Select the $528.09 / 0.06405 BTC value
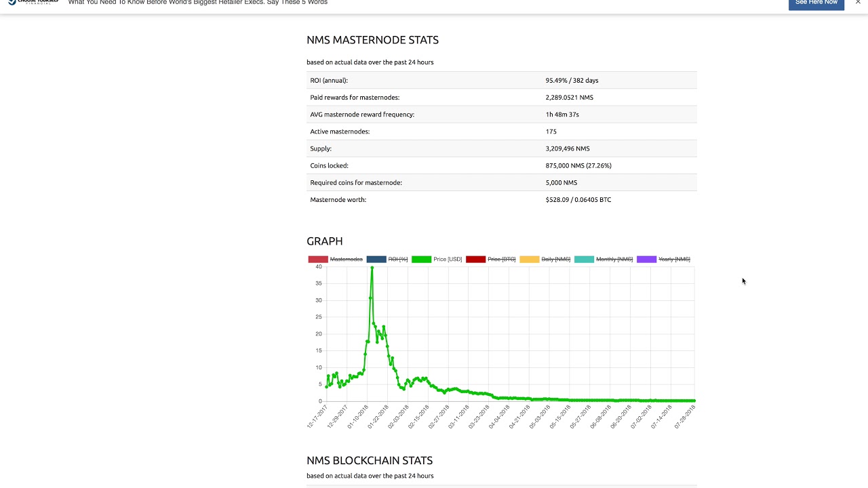Viewport: 868px width, 488px height. click(578, 200)
